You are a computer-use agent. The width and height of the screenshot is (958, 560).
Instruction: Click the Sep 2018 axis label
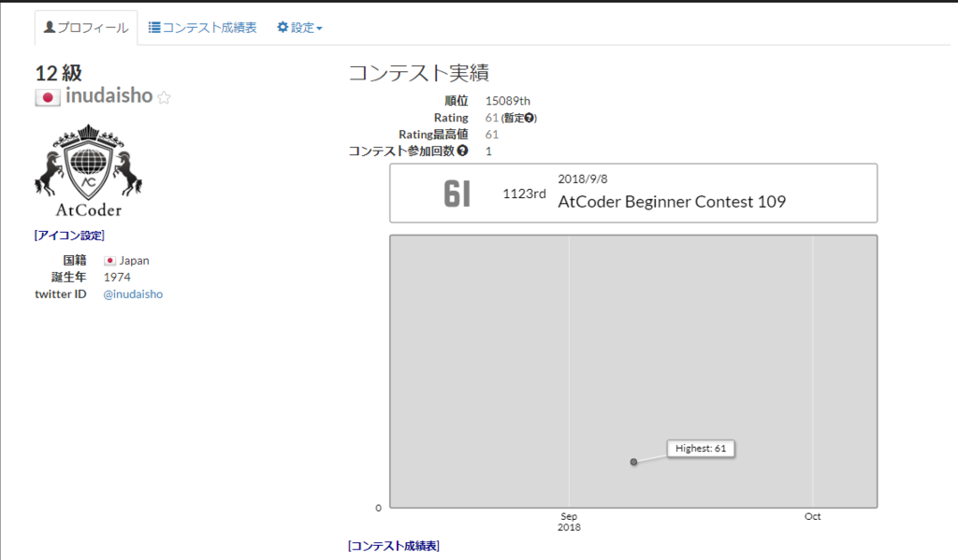[569, 522]
